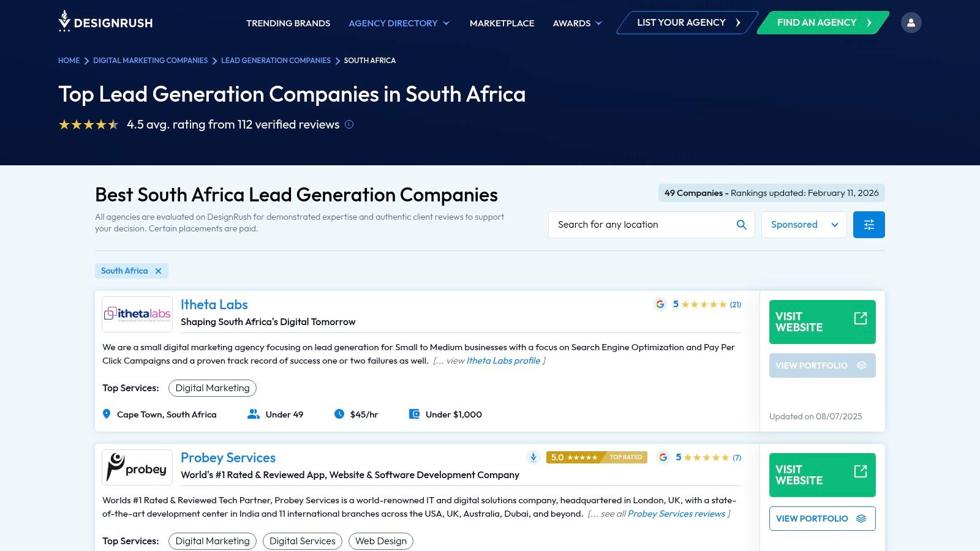Toggle the Web Design service tag
Viewport: 980px width, 551px height.
click(381, 541)
